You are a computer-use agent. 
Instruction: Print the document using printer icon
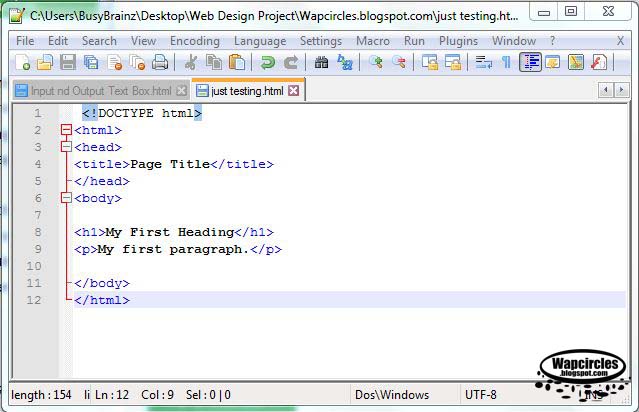(160, 63)
